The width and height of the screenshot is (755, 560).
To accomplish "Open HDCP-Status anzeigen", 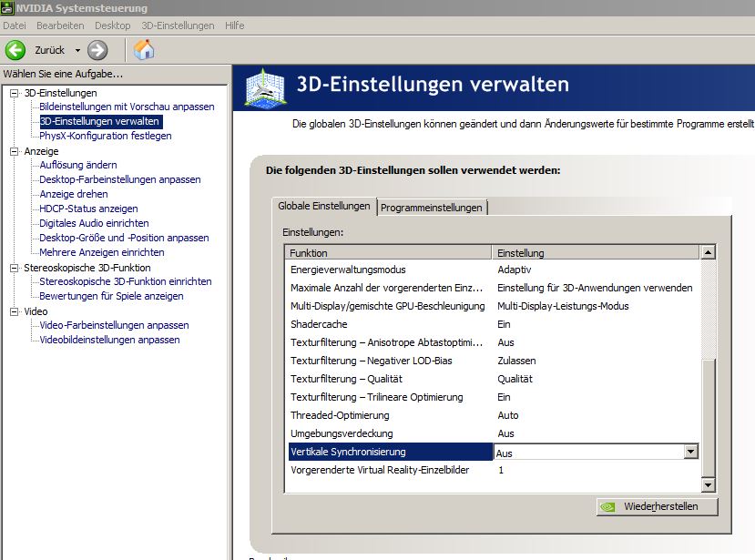I will [x=88, y=209].
